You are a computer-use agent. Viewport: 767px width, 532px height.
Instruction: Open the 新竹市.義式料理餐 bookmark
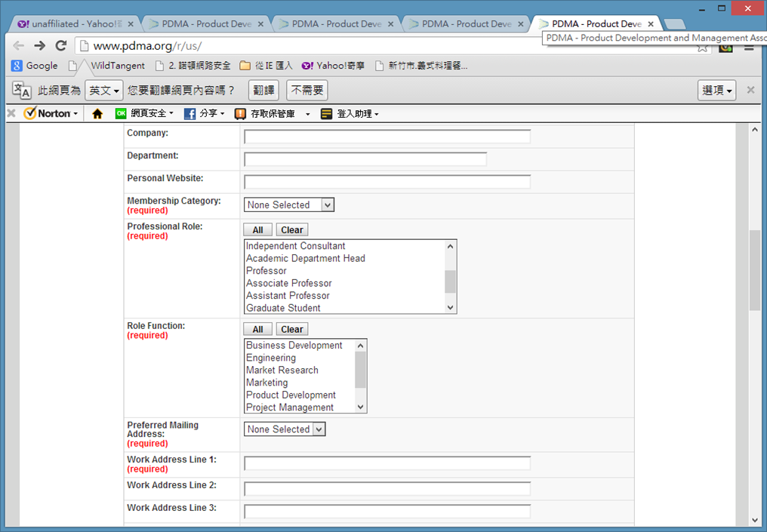click(x=421, y=66)
